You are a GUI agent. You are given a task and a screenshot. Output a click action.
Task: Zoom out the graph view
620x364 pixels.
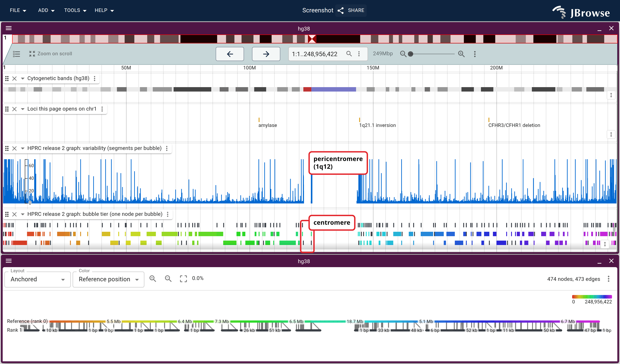[x=168, y=278]
